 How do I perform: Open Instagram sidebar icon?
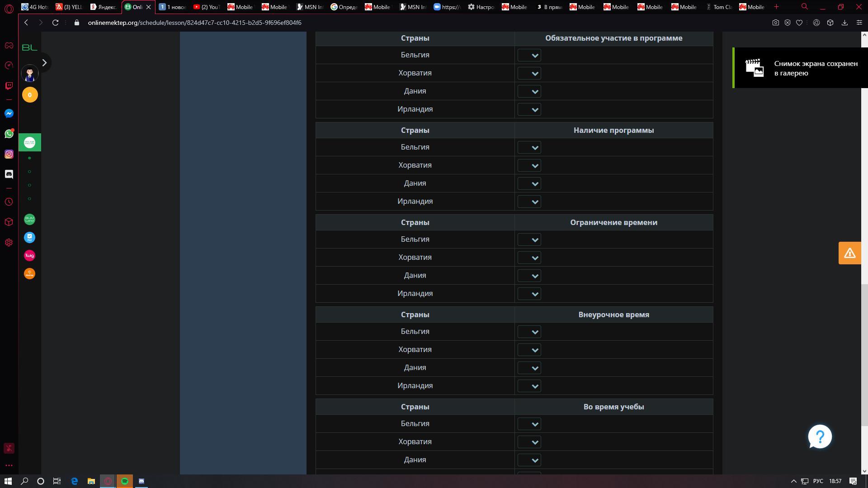click(9, 154)
